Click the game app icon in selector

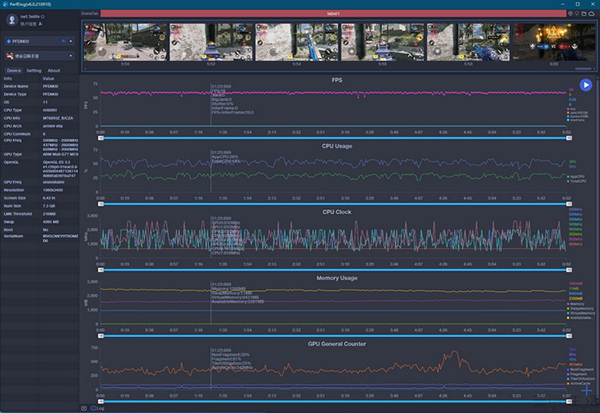click(10, 57)
